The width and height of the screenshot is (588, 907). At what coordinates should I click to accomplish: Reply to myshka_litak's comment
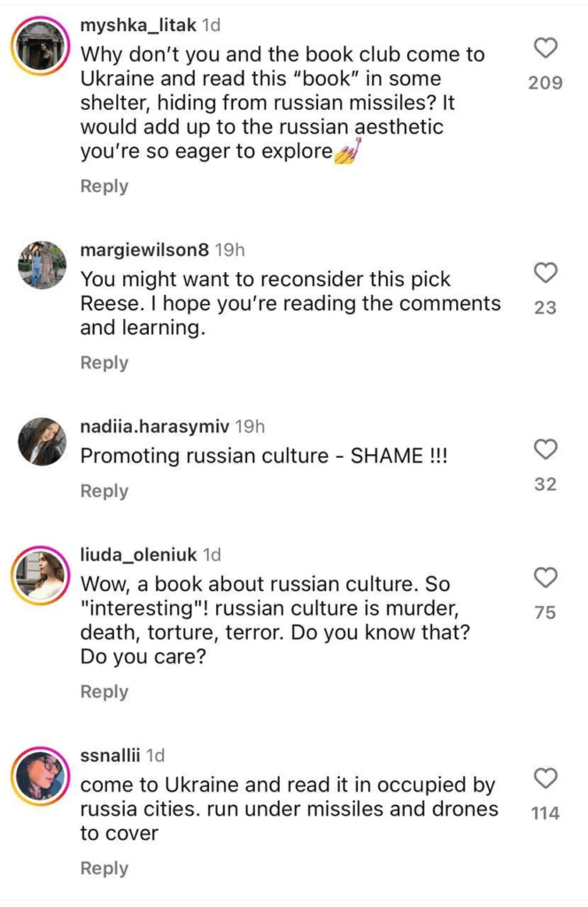pos(104,186)
